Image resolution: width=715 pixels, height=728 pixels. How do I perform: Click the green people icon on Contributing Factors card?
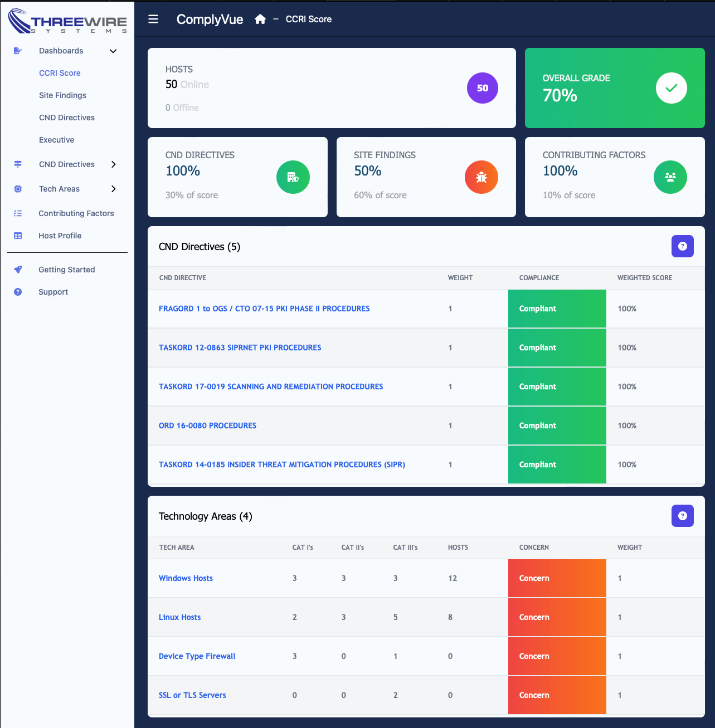tap(670, 177)
